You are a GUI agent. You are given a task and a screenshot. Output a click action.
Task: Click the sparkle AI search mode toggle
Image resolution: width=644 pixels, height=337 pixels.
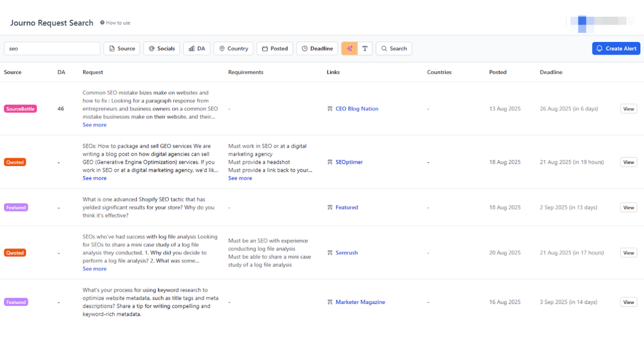349,48
